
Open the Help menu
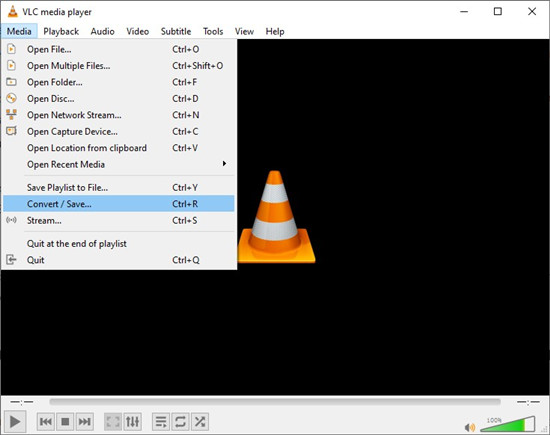point(275,31)
